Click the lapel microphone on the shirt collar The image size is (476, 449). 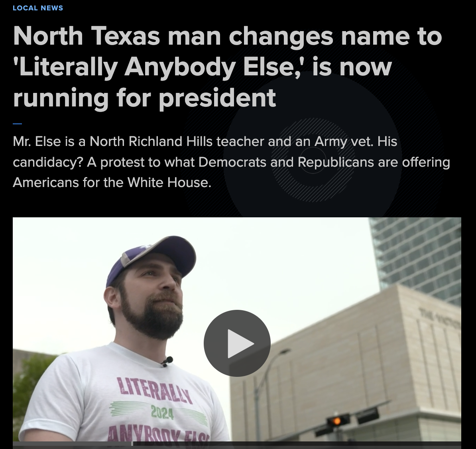167,362
